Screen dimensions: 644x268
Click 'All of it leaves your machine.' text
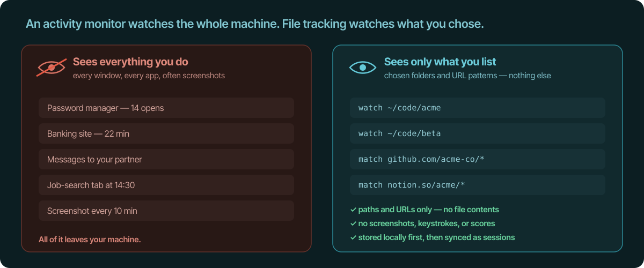coord(90,240)
